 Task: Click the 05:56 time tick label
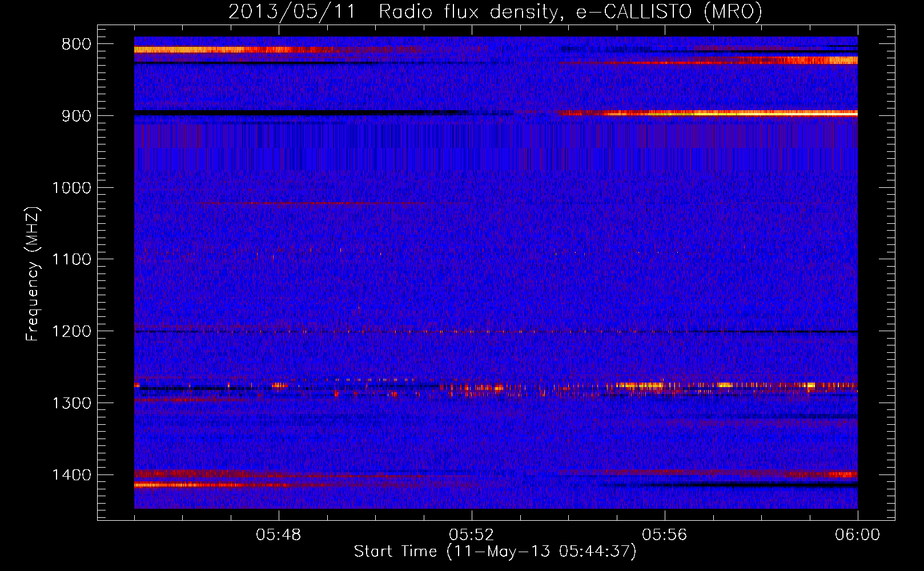point(665,535)
